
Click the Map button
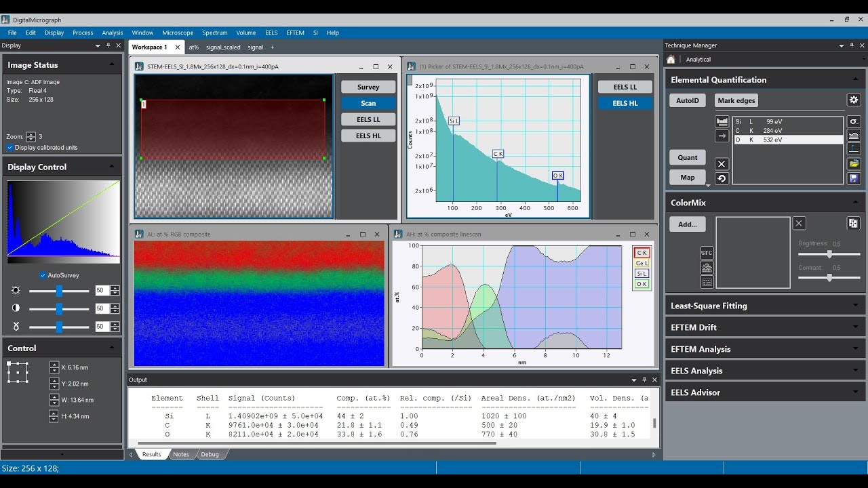coord(688,178)
